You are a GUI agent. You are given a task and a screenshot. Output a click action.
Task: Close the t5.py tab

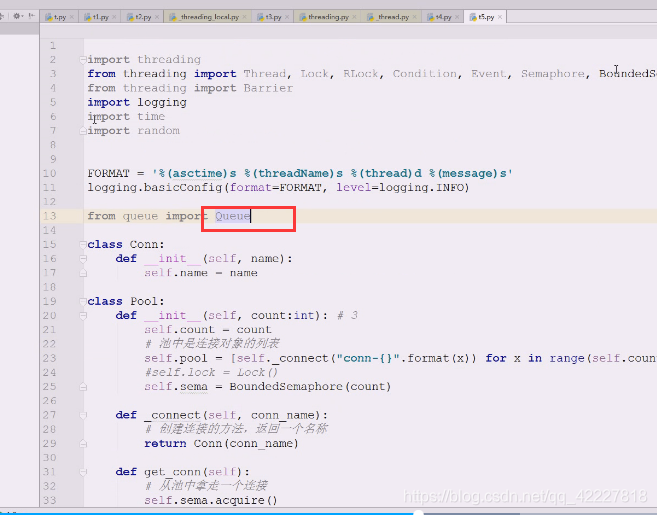500,17
